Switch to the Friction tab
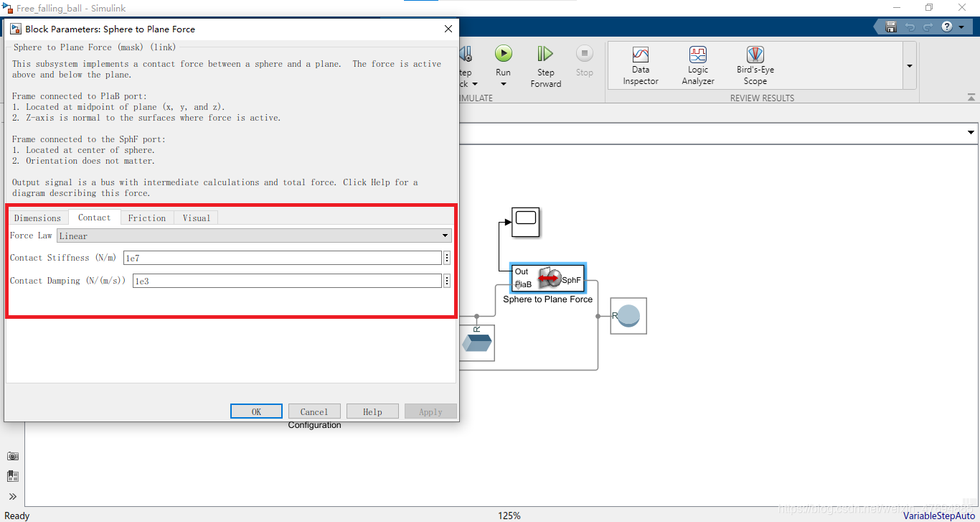 [146, 218]
